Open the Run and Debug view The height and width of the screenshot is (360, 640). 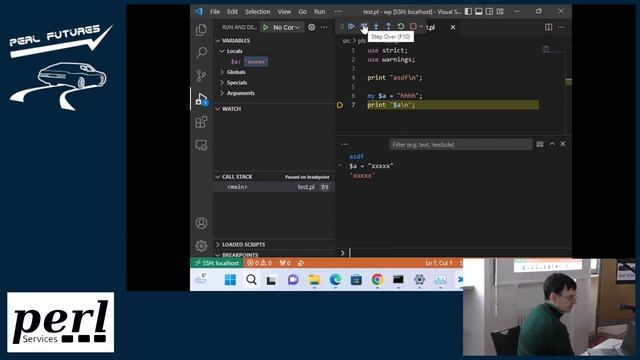pyautogui.click(x=201, y=99)
